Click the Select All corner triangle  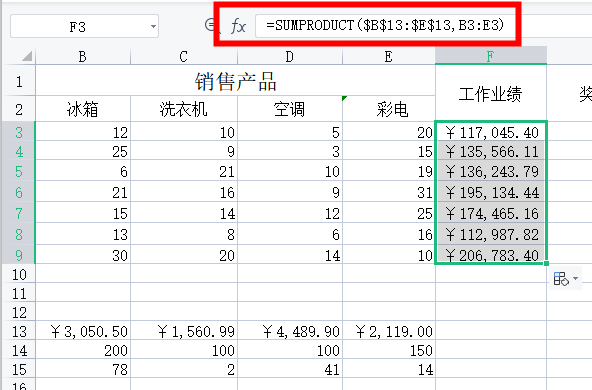coord(26,57)
